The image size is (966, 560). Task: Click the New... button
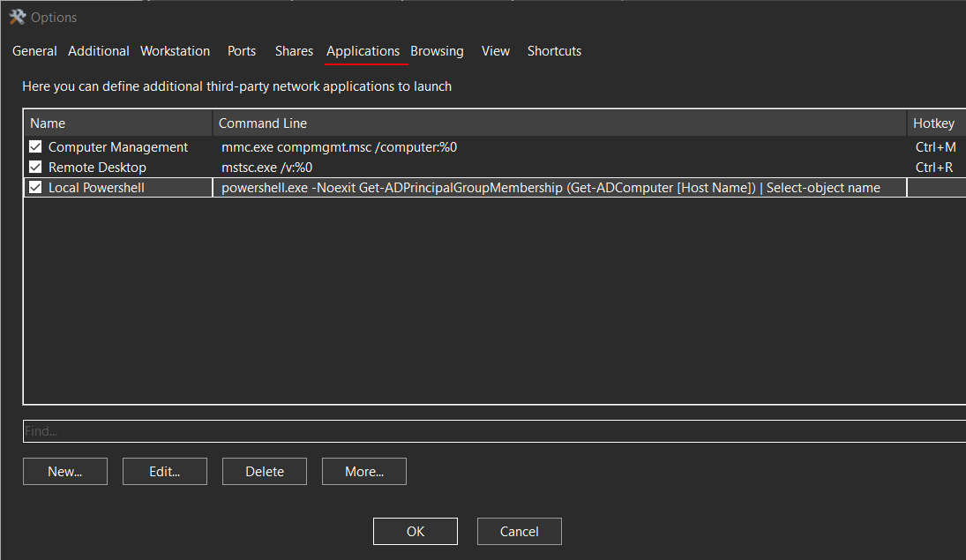(x=65, y=471)
